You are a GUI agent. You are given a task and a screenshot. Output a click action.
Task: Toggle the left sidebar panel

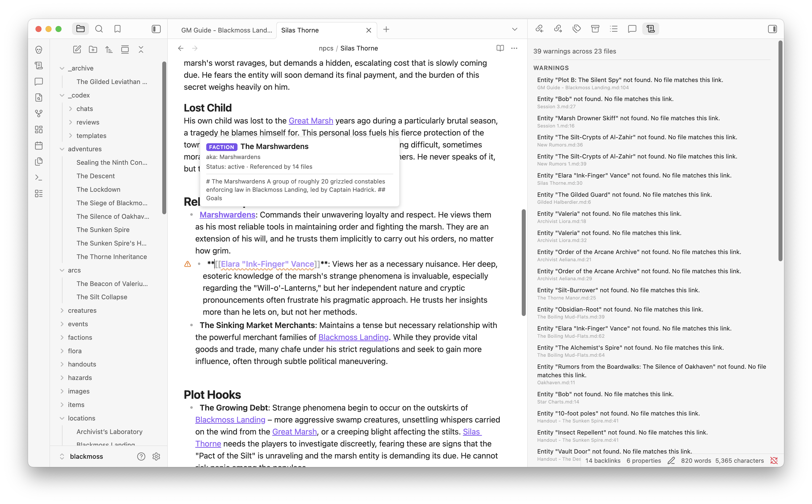(x=156, y=29)
